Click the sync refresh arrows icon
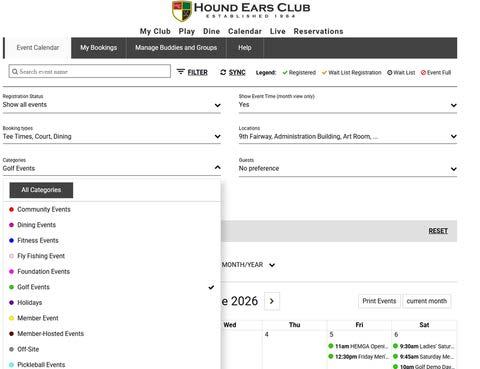Image resolution: width=480 pixels, height=369 pixels. [x=223, y=72]
